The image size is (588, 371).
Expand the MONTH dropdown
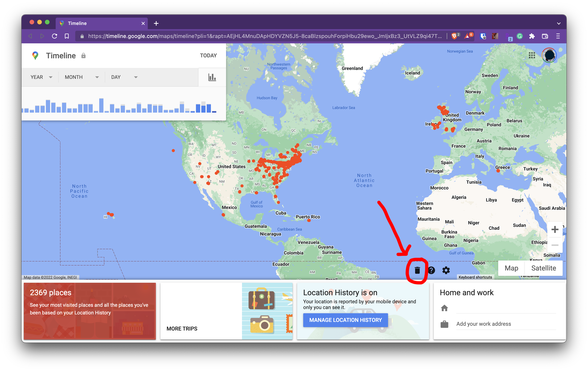81,77
